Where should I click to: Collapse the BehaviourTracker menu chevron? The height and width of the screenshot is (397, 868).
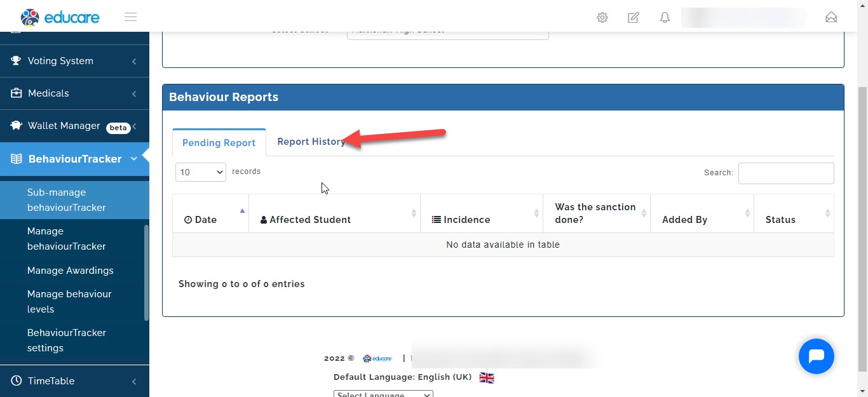tap(134, 159)
